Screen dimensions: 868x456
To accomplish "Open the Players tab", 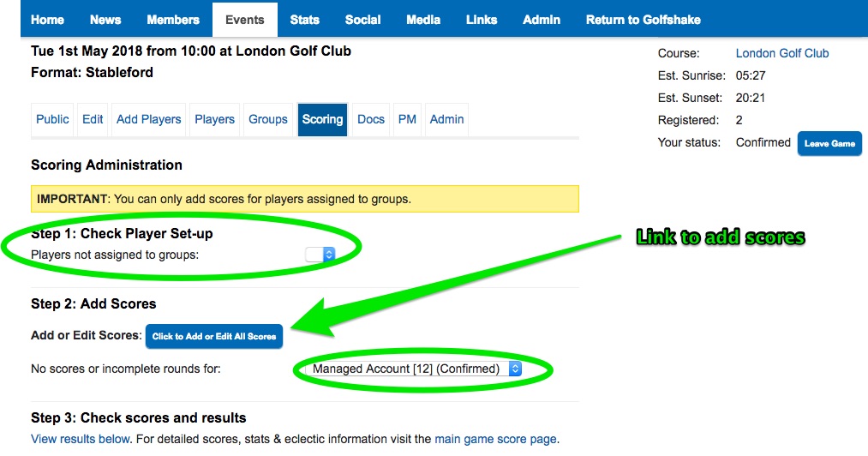I will tap(214, 119).
